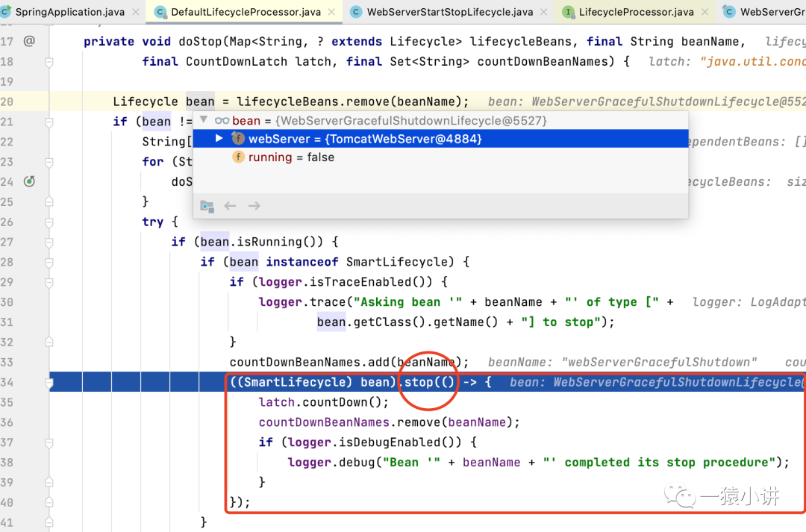806x532 pixels.
Task: Click logger.isDebugEnabled() on line 37
Action: tap(374, 442)
